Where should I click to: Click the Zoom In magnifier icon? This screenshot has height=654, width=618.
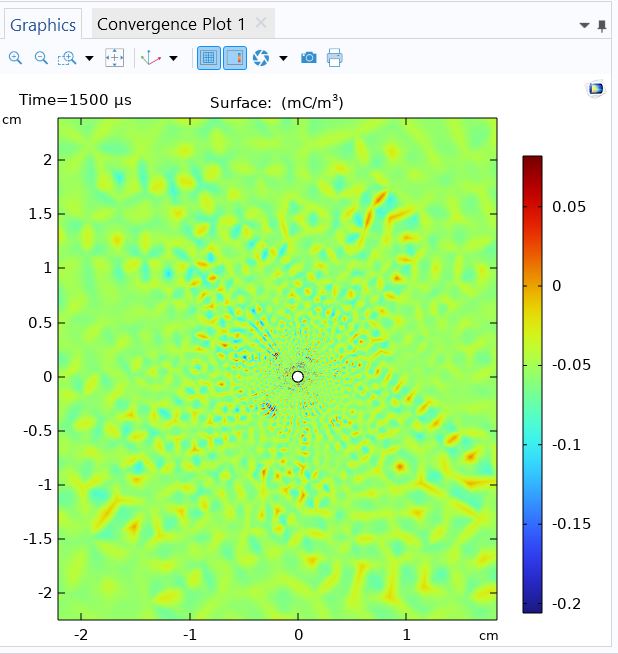(x=15, y=58)
